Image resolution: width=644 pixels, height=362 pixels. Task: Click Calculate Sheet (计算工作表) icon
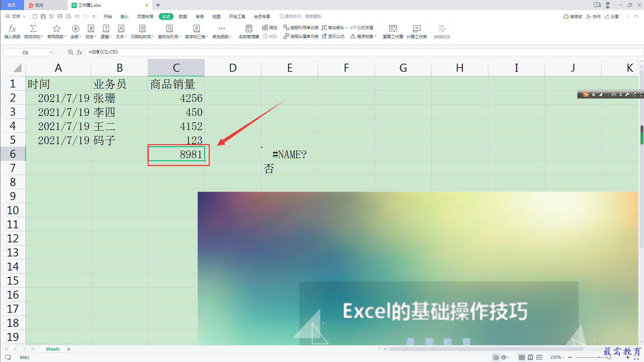417,29
